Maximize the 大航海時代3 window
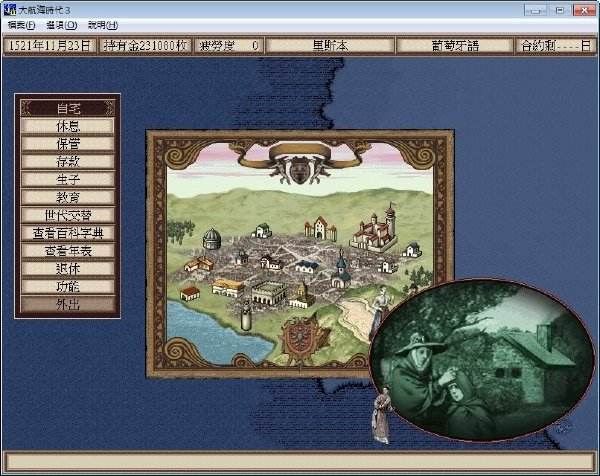This screenshot has width=600, height=476. (559, 10)
